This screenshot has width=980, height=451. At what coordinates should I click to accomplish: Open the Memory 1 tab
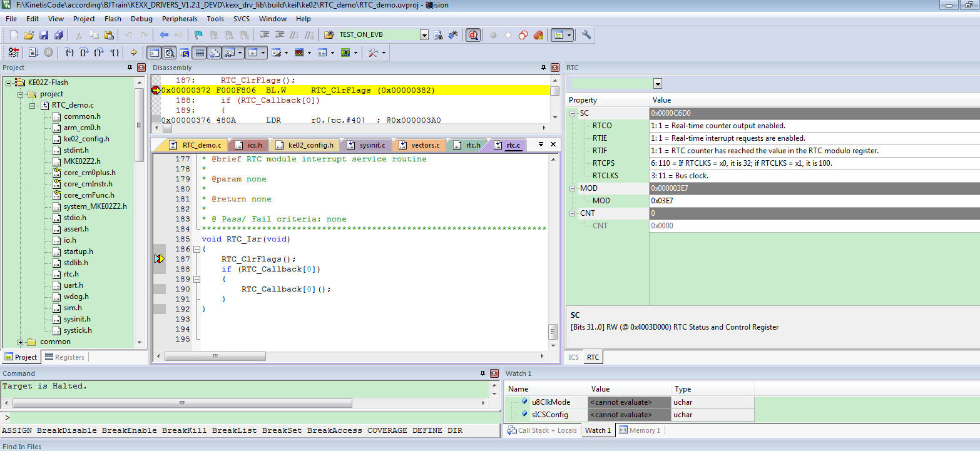639,430
